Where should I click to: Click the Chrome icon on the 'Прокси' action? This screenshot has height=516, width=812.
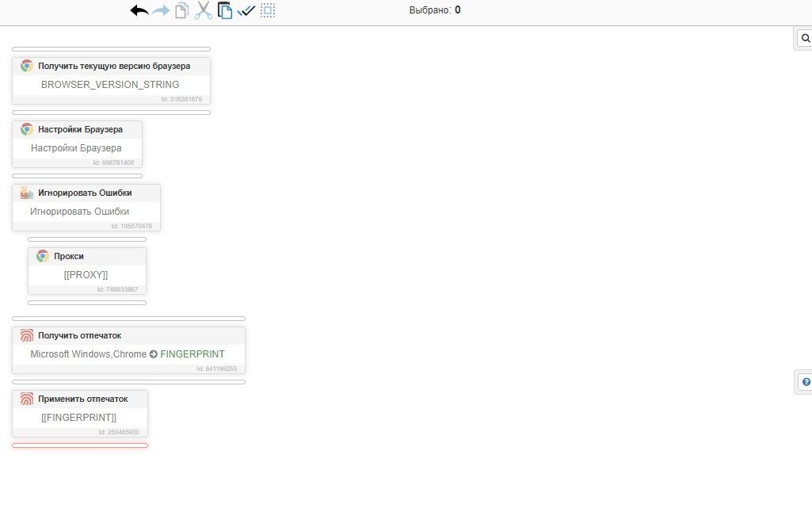coord(43,256)
